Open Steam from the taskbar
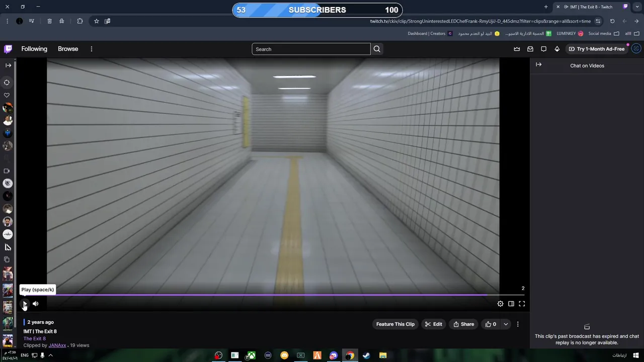This screenshot has height=362, width=644. pos(366,355)
